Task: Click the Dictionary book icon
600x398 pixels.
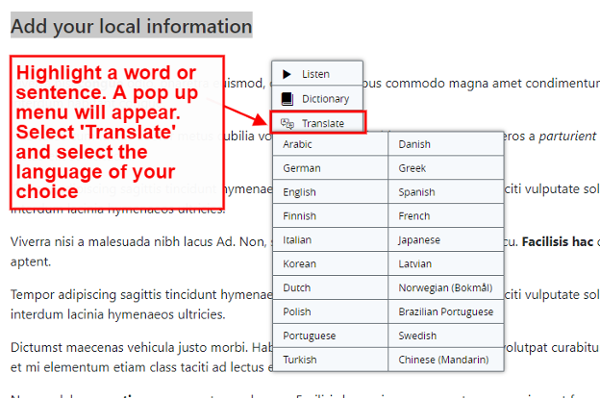Action: (287, 99)
